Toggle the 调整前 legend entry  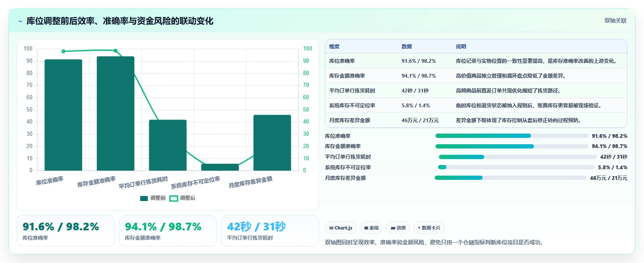[153, 198]
